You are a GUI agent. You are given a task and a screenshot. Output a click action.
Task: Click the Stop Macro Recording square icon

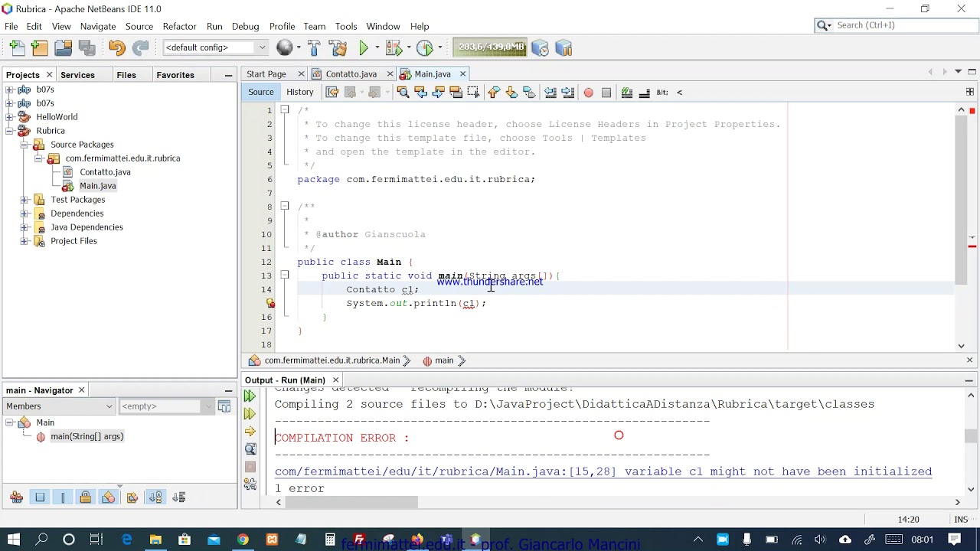point(606,93)
